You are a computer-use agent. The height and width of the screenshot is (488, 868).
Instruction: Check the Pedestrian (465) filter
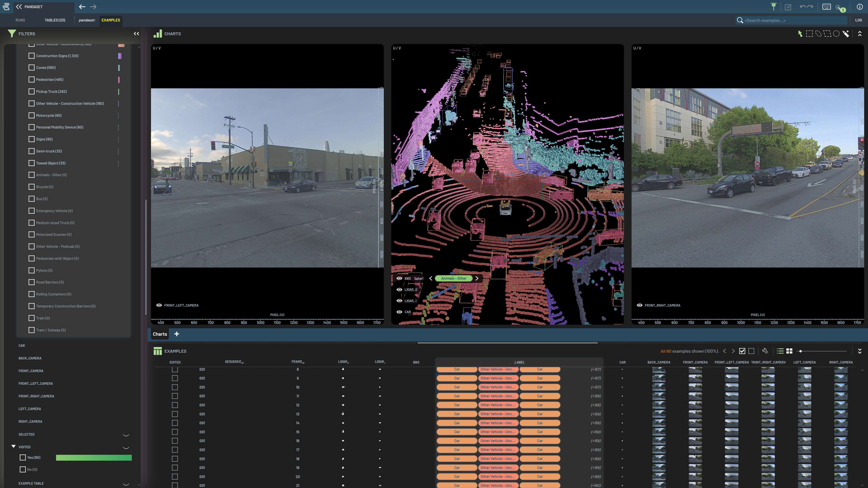pos(31,80)
